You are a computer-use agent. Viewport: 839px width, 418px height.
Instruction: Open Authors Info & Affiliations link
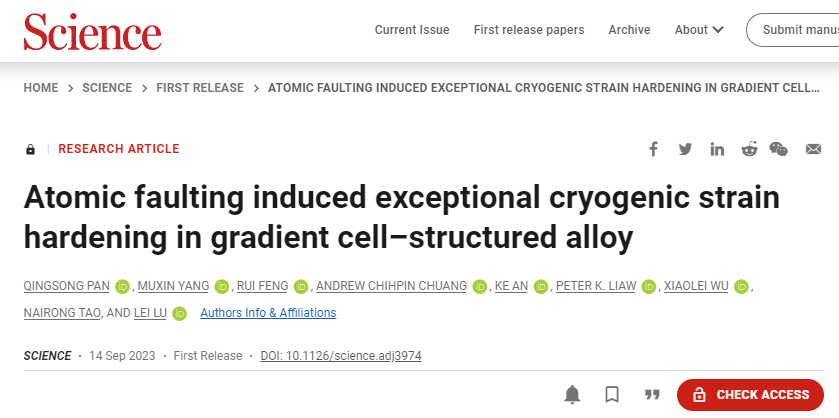[x=268, y=313]
